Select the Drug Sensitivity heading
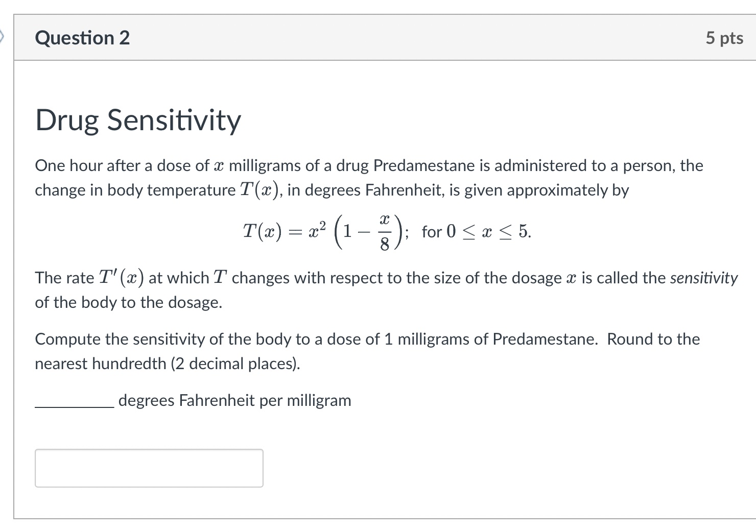The height and width of the screenshot is (532, 756). click(x=138, y=120)
